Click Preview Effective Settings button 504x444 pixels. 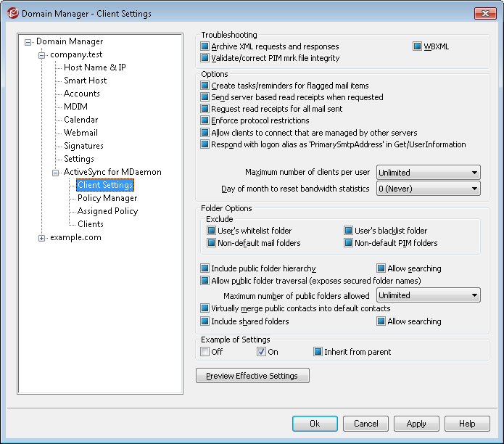pyautogui.click(x=252, y=376)
